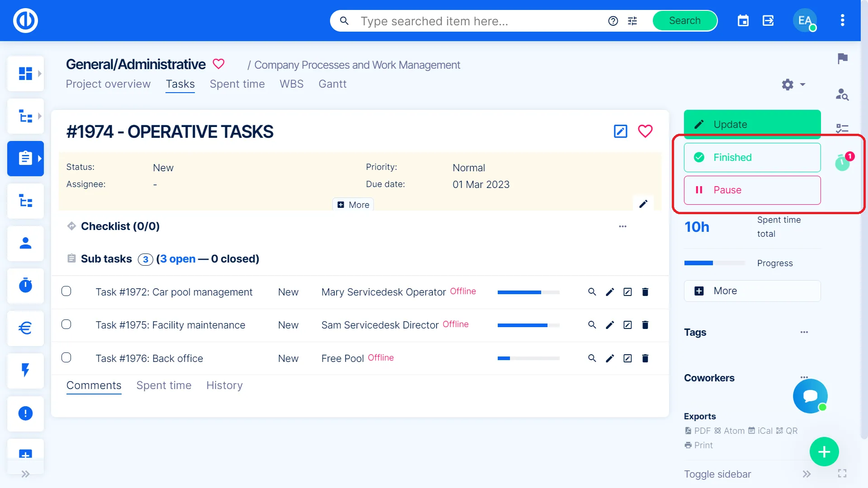
Task: Favorite the Operative Tasks with heart icon
Action: tap(645, 131)
